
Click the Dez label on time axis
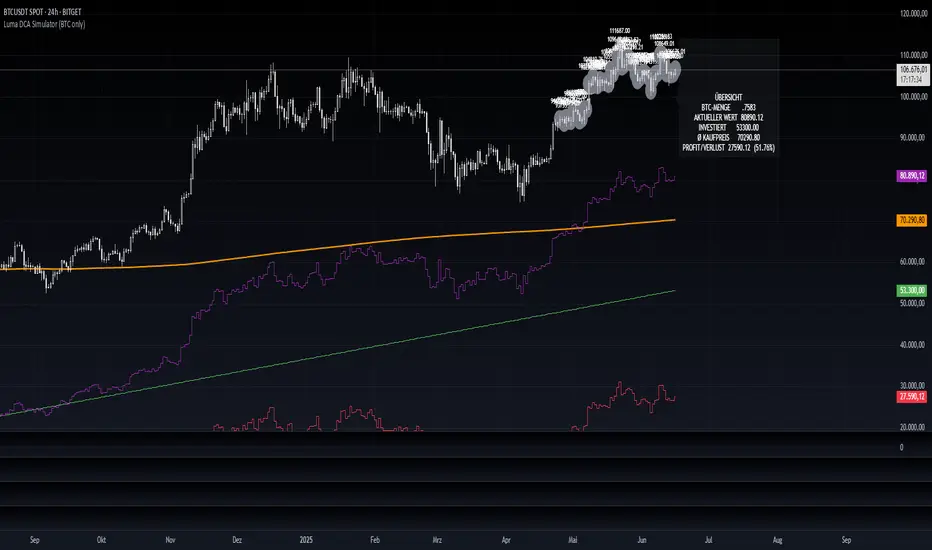coord(237,540)
